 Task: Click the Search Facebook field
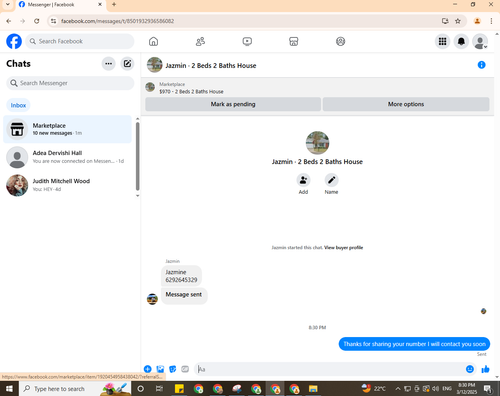pyautogui.click(x=80, y=41)
